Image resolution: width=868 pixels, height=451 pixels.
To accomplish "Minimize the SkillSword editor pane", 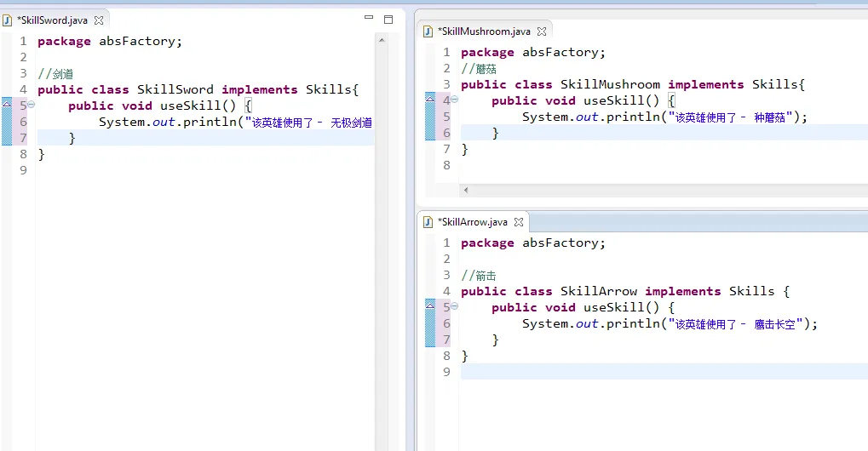I will click(x=369, y=18).
